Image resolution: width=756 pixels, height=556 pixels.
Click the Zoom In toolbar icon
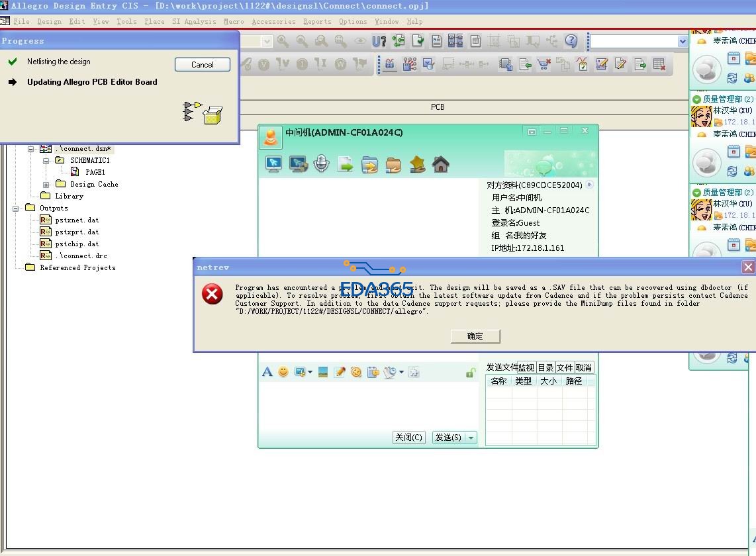(283, 42)
